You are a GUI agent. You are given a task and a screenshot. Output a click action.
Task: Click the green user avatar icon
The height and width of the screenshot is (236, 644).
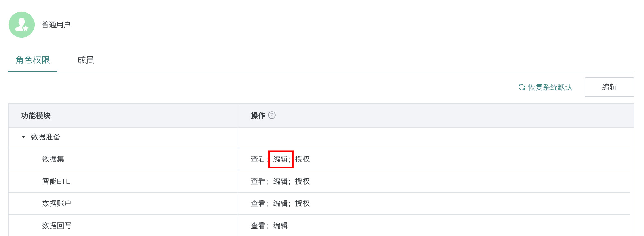[22, 25]
